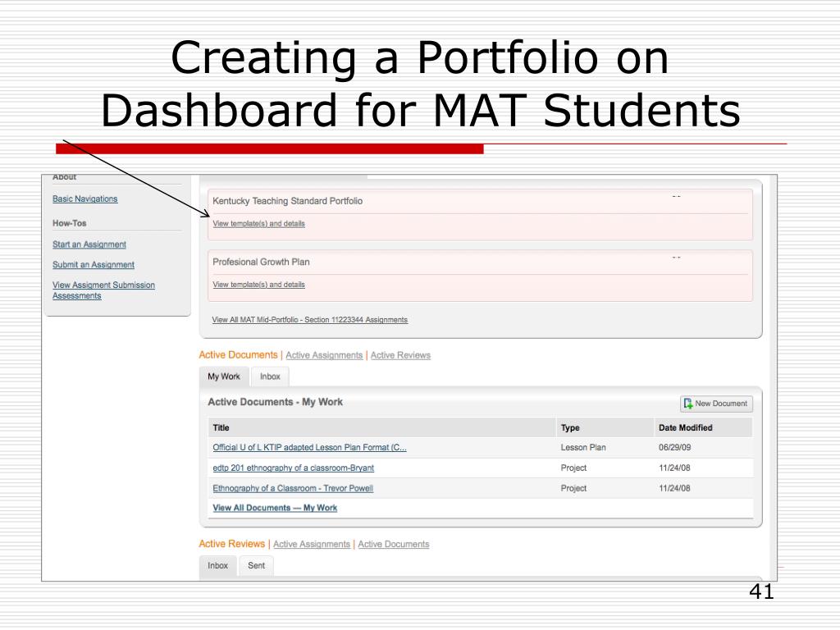The image size is (840, 630).
Task: Click the New Document page icon
Action: point(688,404)
